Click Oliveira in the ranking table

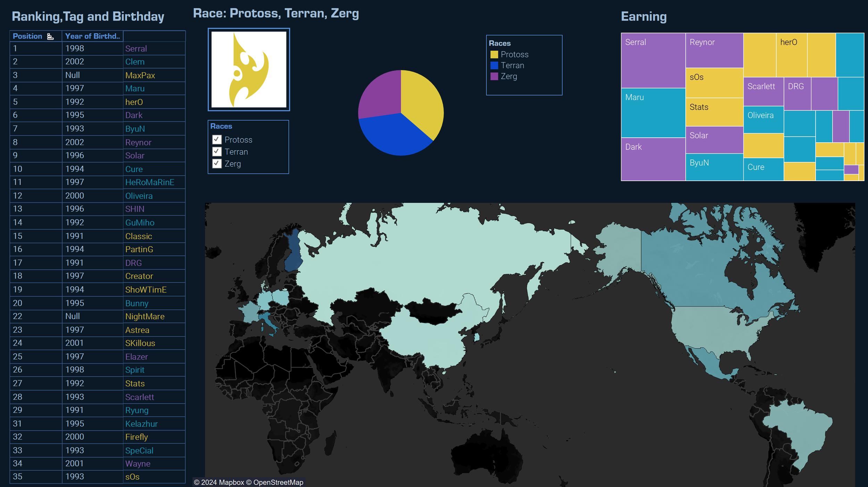(x=139, y=196)
